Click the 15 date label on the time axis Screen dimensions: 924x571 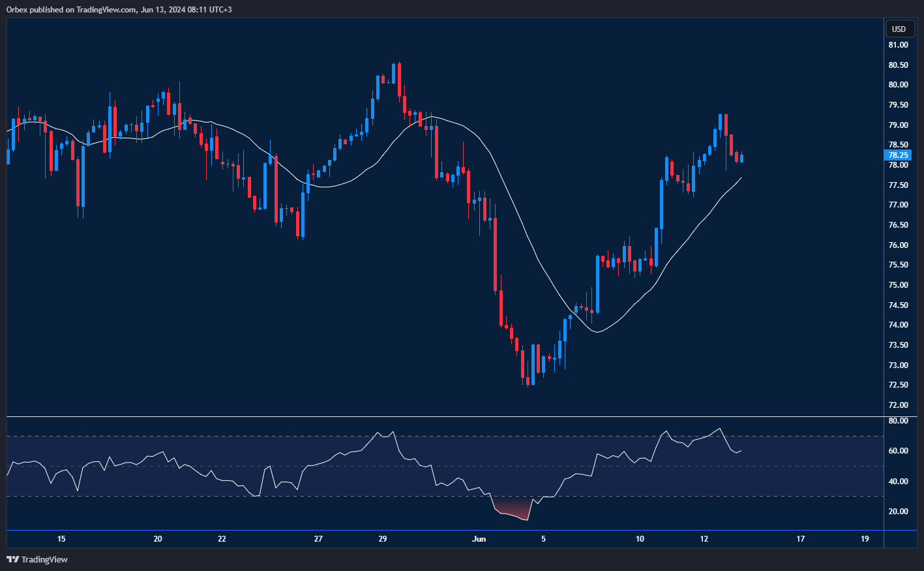pyautogui.click(x=61, y=539)
